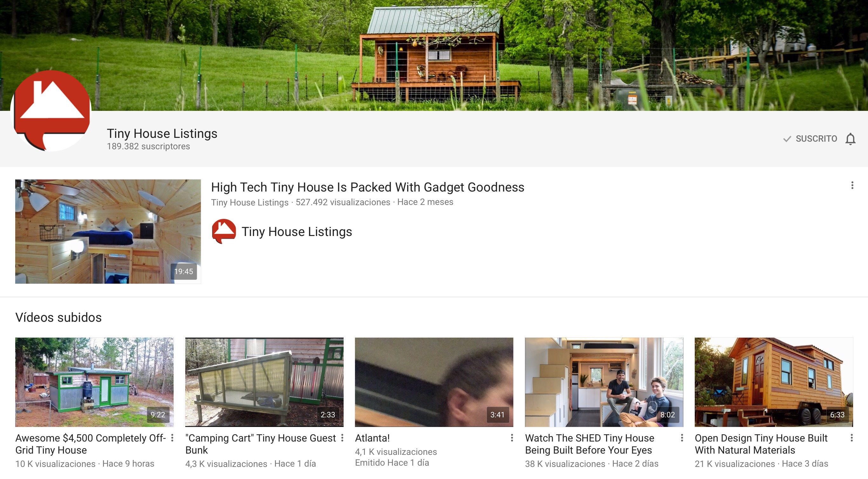This screenshot has height=479, width=868.
Task: Toggle the SUSCRITO subscription button
Action: click(x=810, y=139)
